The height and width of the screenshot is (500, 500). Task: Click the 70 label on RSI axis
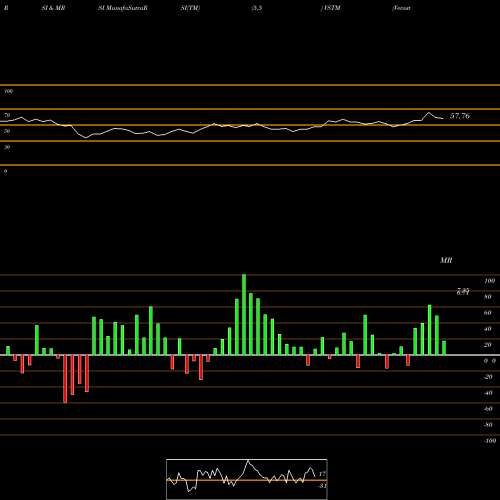point(7,115)
